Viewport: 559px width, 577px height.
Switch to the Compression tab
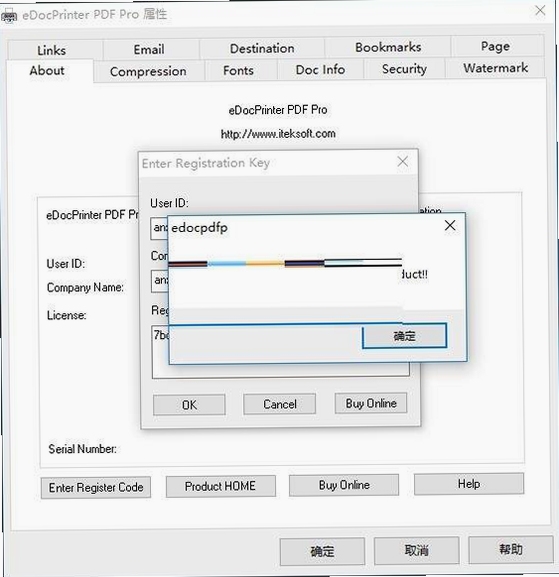148,71
